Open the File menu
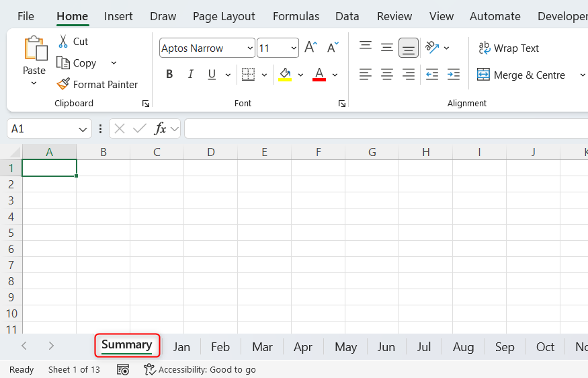The width and height of the screenshot is (588, 378). [x=26, y=16]
